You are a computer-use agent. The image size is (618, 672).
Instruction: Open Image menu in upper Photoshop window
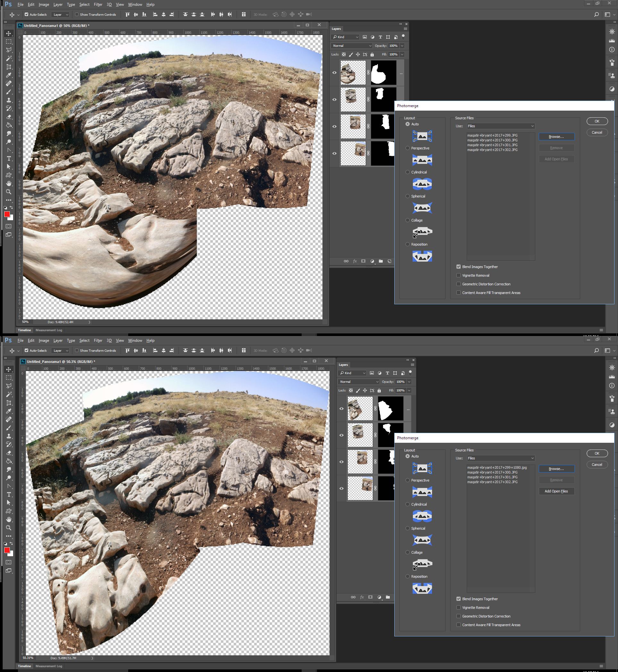pyautogui.click(x=44, y=4)
